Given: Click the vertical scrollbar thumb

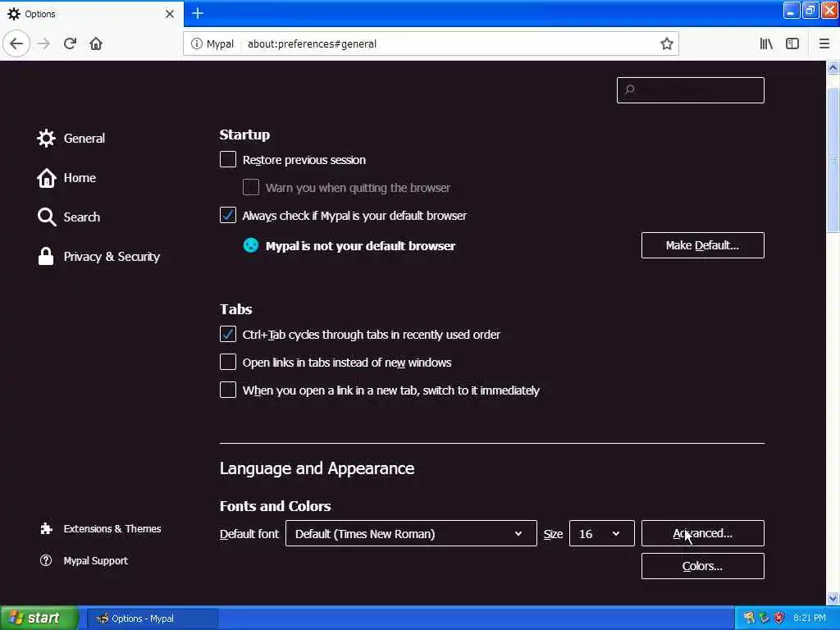Looking at the screenshot, I should (x=833, y=160).
